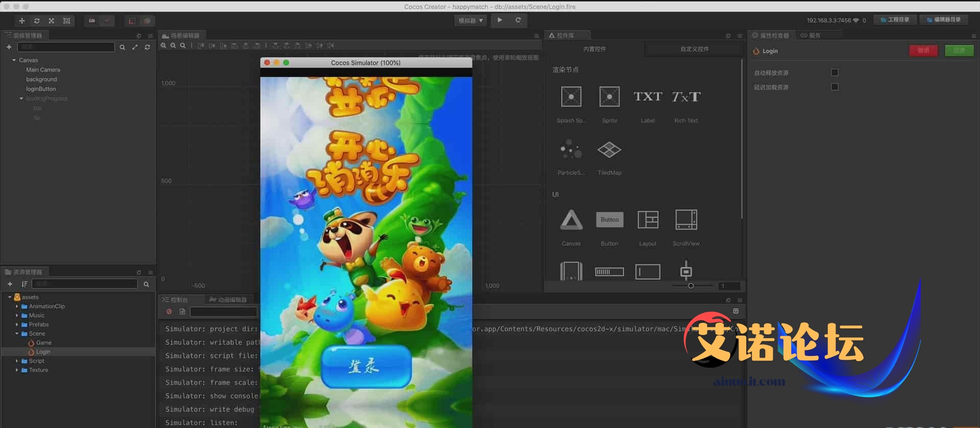Image resolution: width=980 pixels, height=428 pixels.
Task: Select the loginButton node
Action: (41, 89)
